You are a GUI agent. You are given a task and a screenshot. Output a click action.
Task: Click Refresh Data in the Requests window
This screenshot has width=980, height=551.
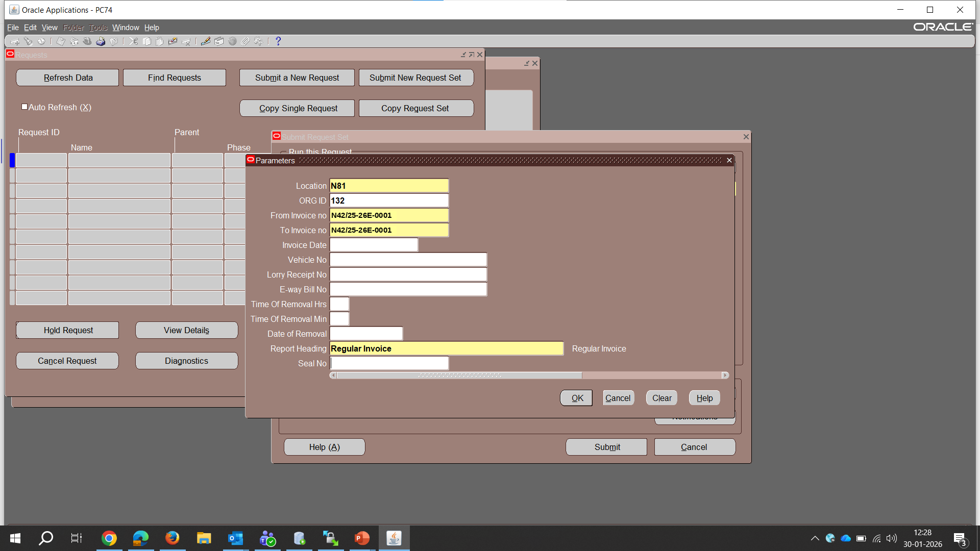[68, 78]
